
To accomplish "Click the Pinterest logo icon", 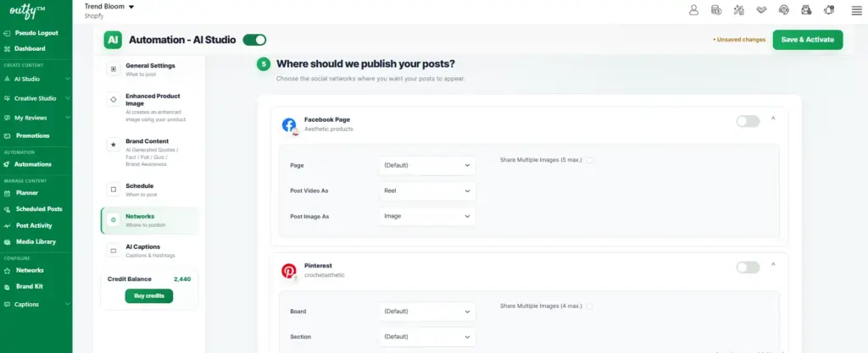I will tap(289, 271).
